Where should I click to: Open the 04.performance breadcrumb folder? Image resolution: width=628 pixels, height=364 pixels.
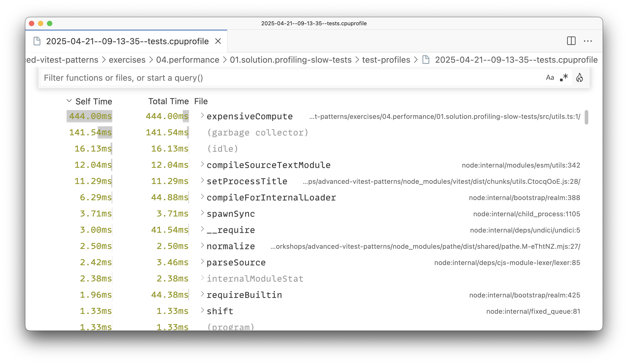tap(188, 60)
